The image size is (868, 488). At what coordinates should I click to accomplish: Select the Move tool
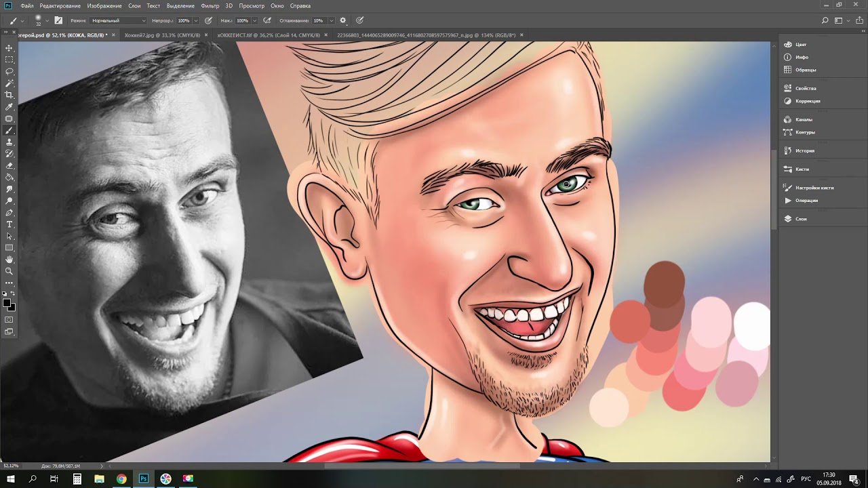tap(9, 48)
